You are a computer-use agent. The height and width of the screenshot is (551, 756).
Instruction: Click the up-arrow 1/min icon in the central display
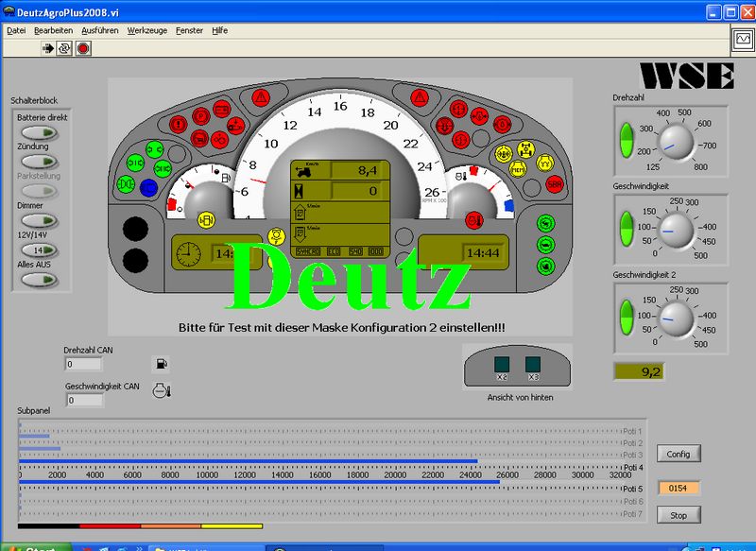click(300, 213)
